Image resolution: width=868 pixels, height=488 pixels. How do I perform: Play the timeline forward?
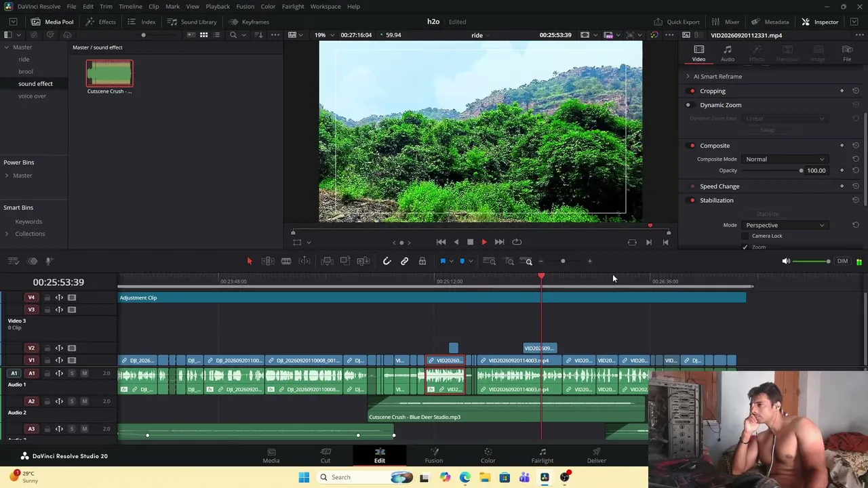[484, 242]
